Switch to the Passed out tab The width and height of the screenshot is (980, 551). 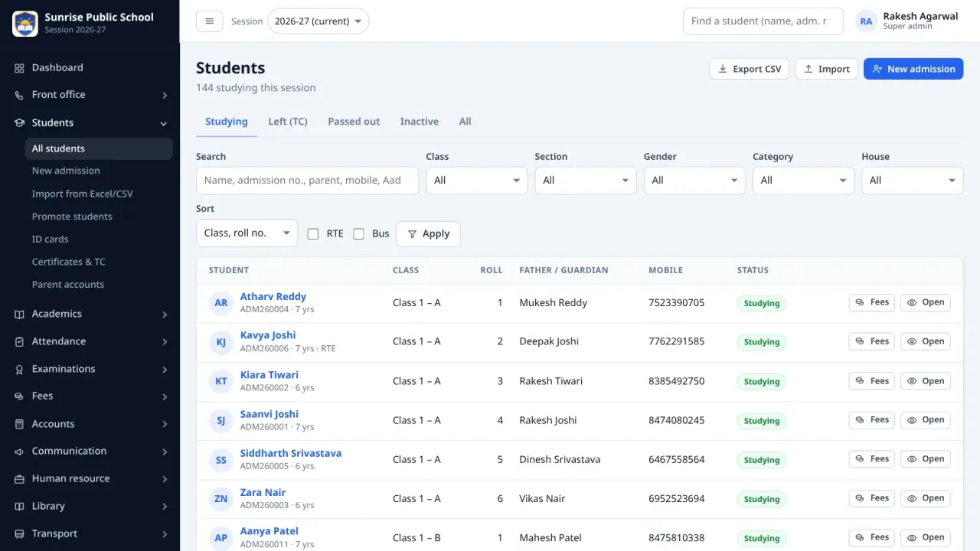[354, 122]
